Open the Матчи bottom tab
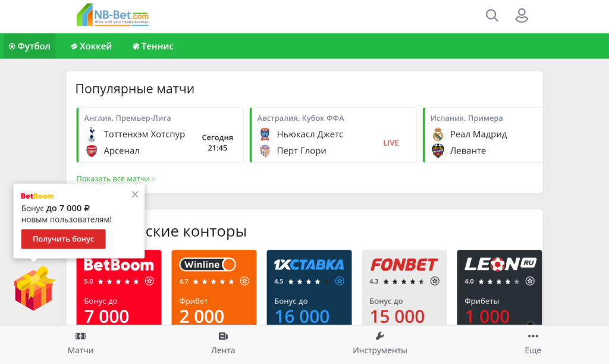This screenshot has height=364, width=609. tap(80, 343)
